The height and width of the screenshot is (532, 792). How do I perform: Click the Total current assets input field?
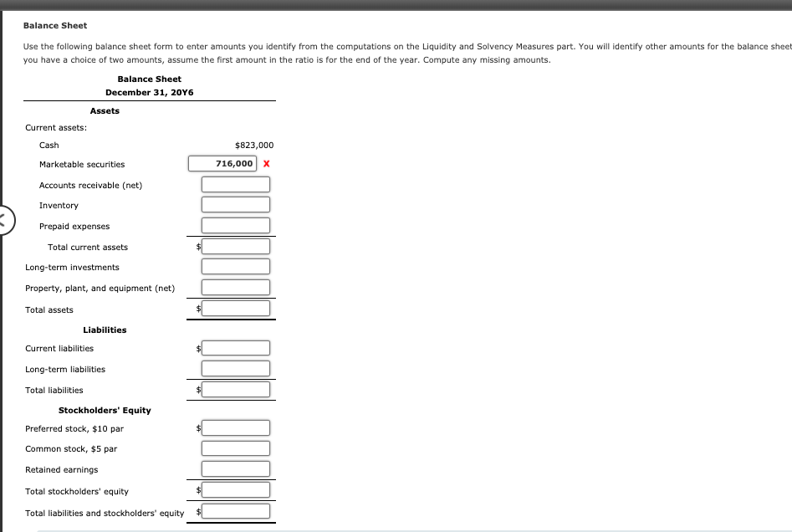click(x=236, y=247)
